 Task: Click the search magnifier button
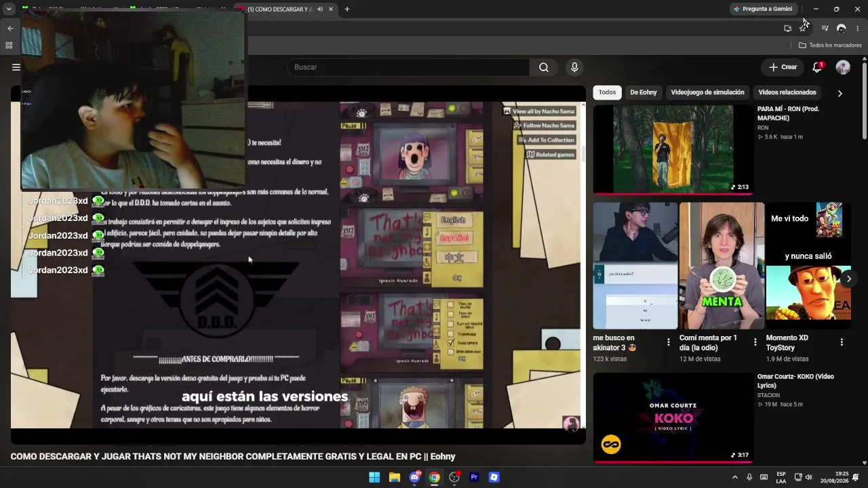coord(544,67)
